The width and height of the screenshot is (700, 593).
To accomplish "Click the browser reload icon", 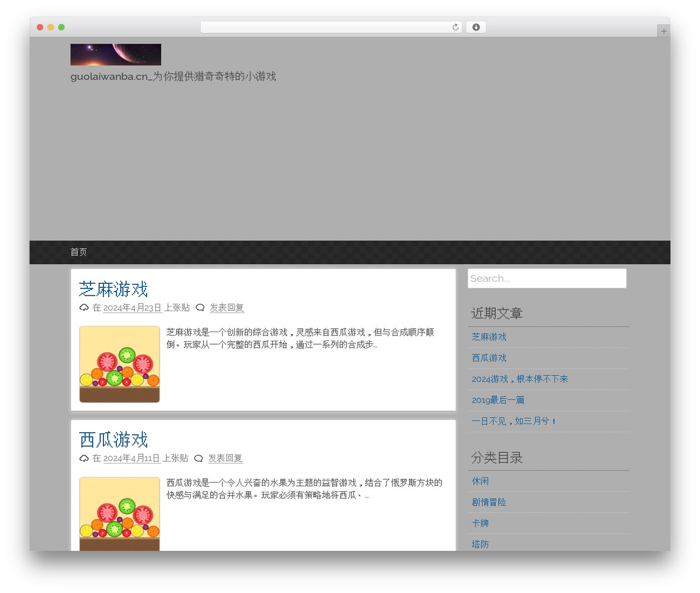I will click(455, 27).
